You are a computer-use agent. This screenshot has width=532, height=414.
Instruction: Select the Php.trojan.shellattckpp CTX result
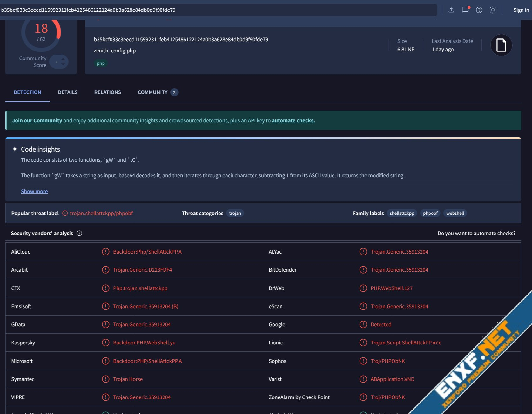[x=140, y=288]
